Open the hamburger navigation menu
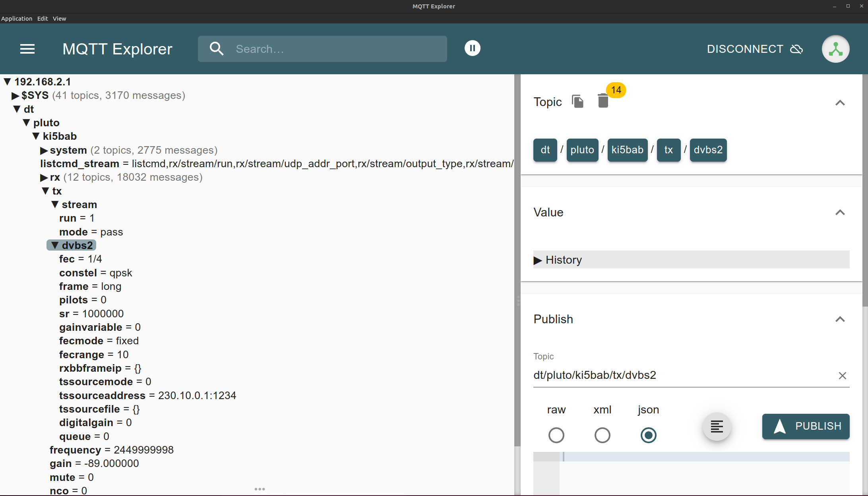Viewport: 868px width, 496px height. (27, 49)
